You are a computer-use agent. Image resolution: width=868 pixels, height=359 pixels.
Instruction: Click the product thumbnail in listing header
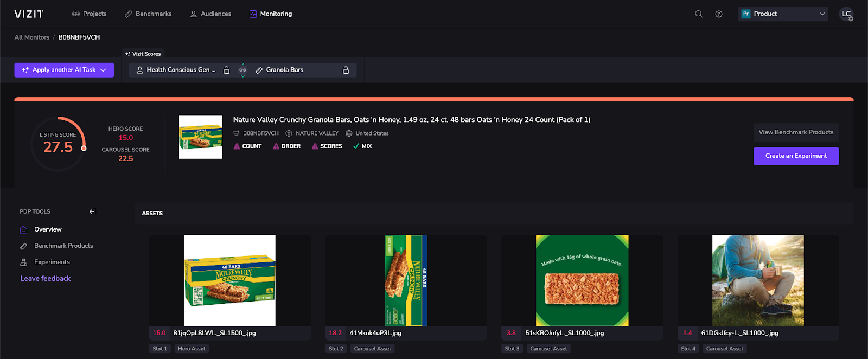(x=201, y=137)
